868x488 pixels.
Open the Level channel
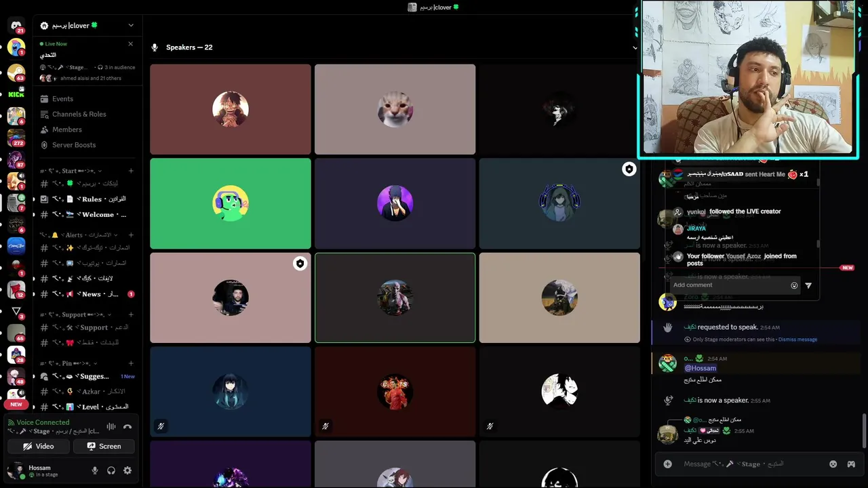point(88,407)
